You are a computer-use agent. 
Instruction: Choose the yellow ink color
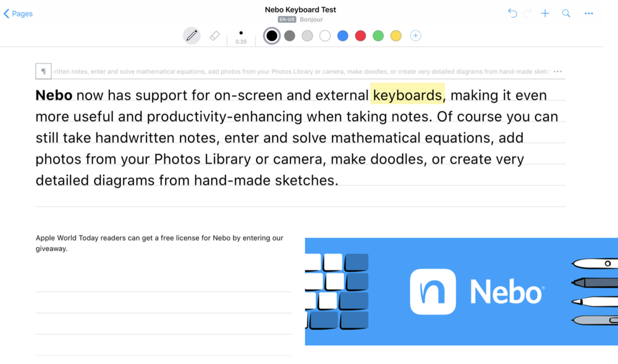tap(396, 36)
